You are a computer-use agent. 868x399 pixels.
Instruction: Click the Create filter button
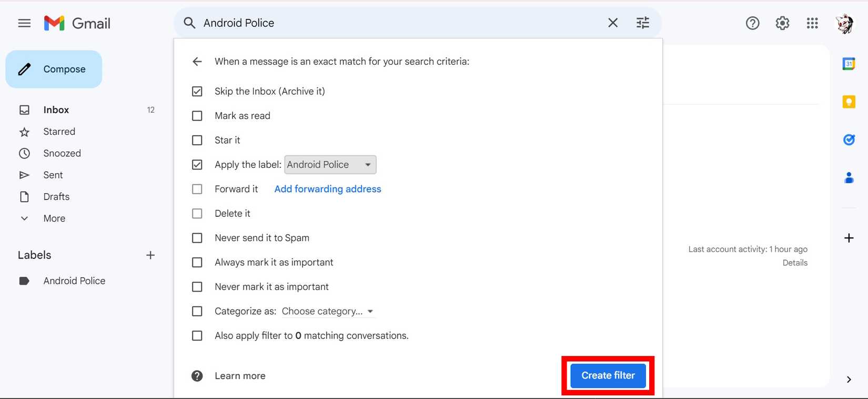pyautogui.click(x=608, y=376)
